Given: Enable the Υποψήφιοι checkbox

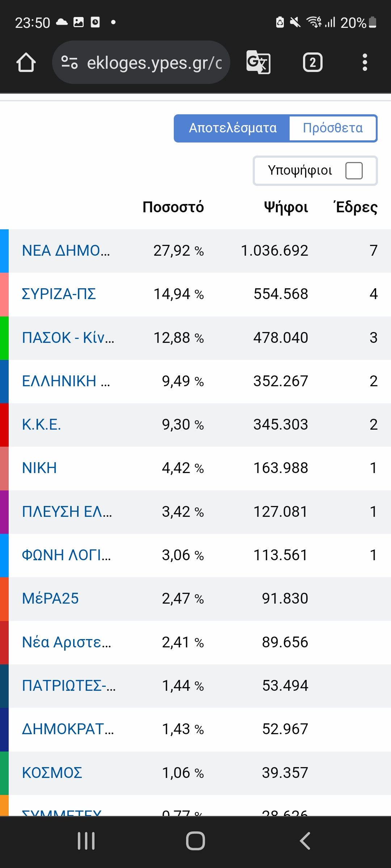Looking at the screenshot, I should (354, 171).
